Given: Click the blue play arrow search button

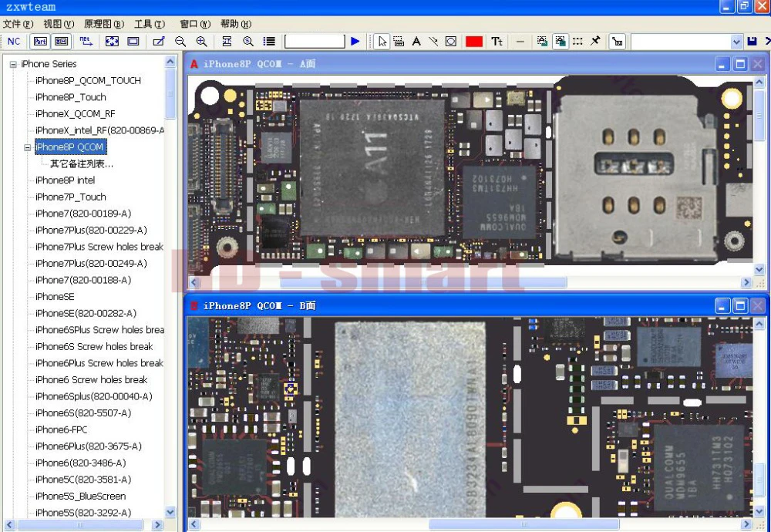Looking at the screenshot, I should pyautogui.click(x=355, y=42).
